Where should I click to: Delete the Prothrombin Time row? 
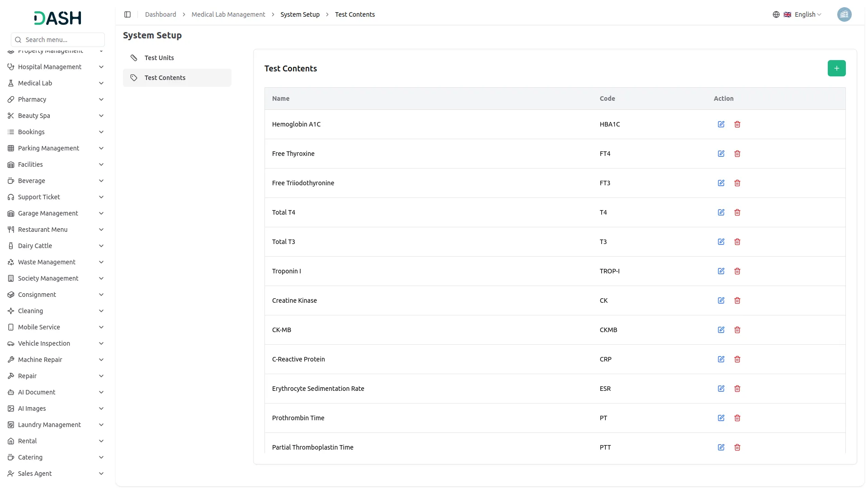click(737, 418)
